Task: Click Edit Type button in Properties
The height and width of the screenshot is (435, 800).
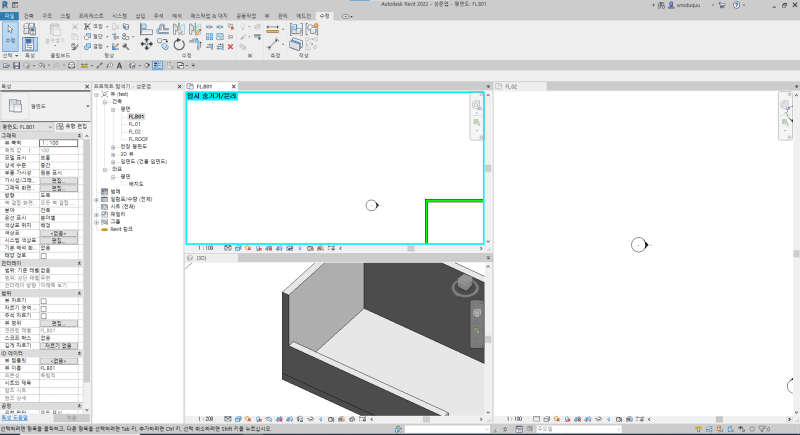Action: 72,126
